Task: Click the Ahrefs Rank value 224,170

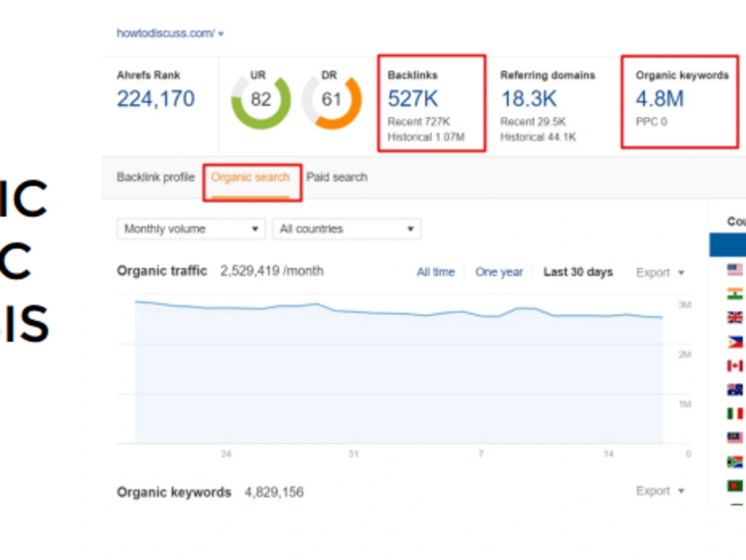Action: tap(156, 99)
